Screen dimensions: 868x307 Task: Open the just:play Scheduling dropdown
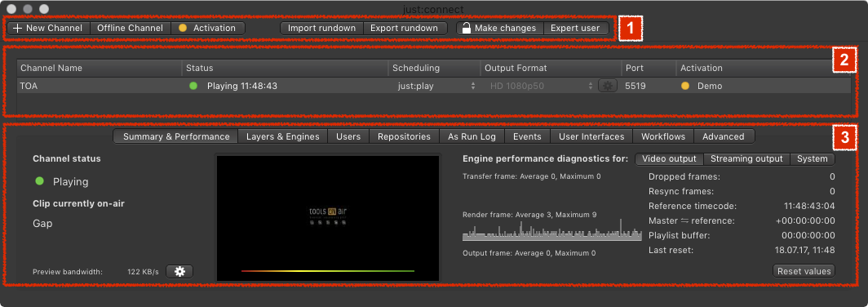click(436, 86)
